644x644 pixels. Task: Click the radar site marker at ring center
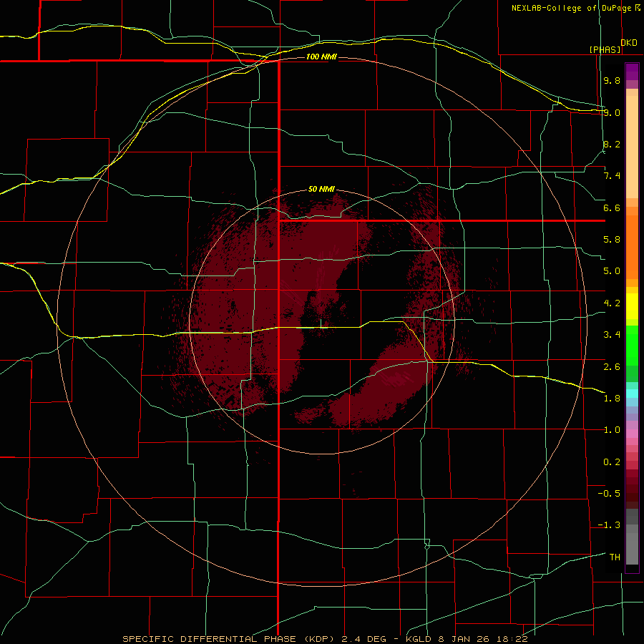pyautogui.click(x=321, y=323)
